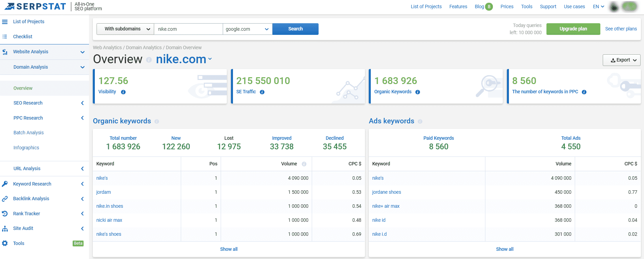Screen dimensions: 644x259
Task: Click the New keywords count 122 260
Action: 176,147
